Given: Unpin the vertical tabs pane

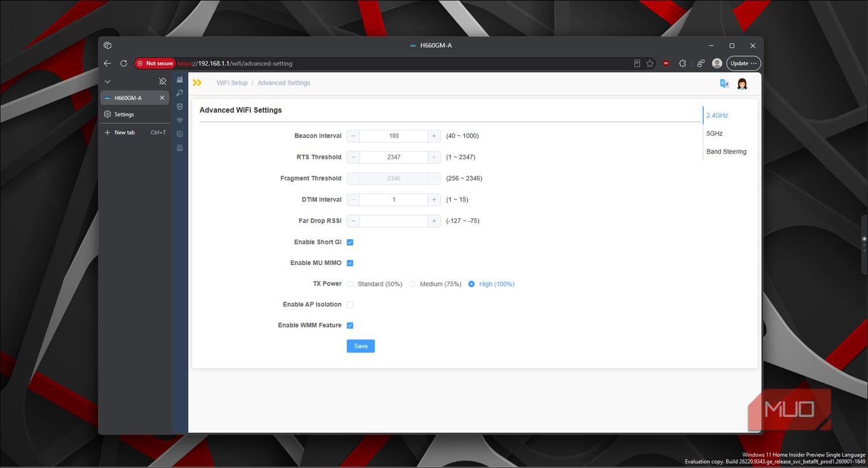Looking at the screenshot, I should click(x=163, y=82).
